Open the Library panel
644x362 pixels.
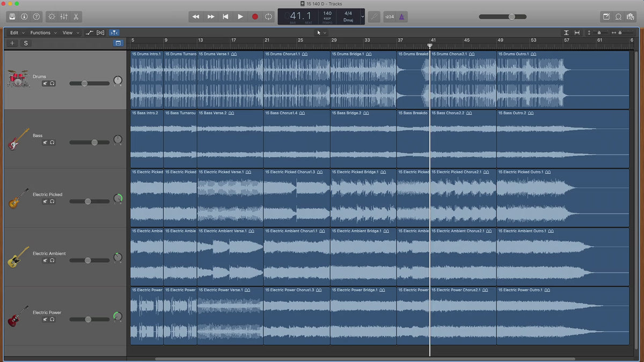(x=11, y=17)
